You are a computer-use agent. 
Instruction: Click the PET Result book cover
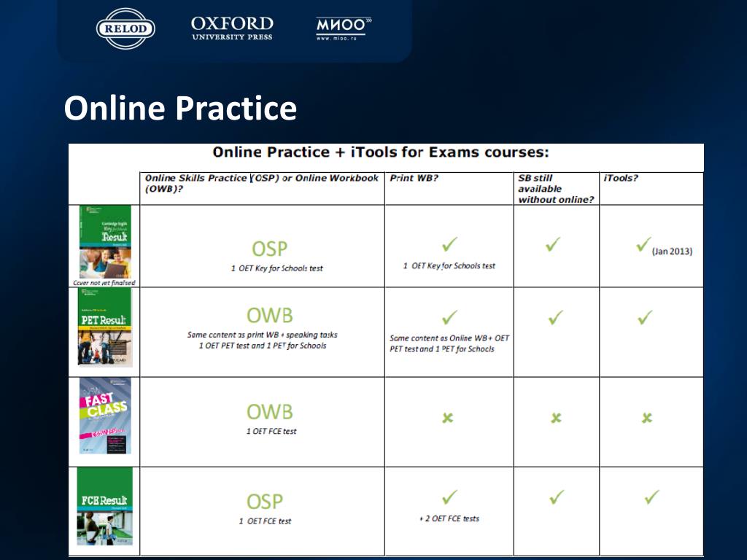click(105, 327)
